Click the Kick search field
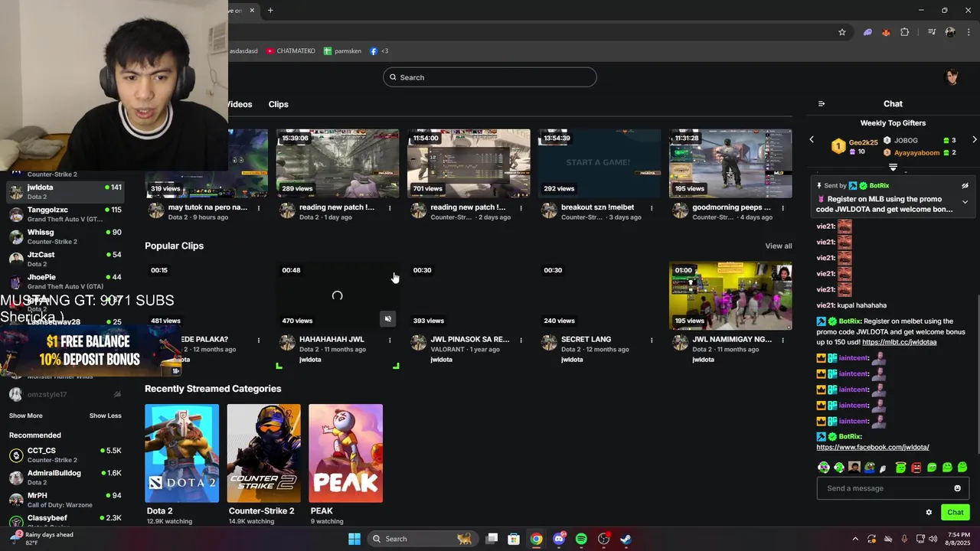The image size is (980, 551). point(490,77)
